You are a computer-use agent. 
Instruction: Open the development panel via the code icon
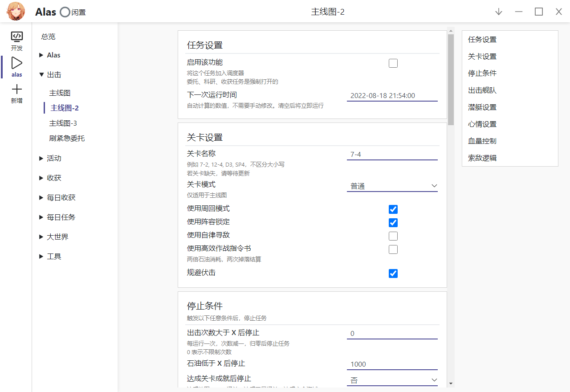point(16,40)
